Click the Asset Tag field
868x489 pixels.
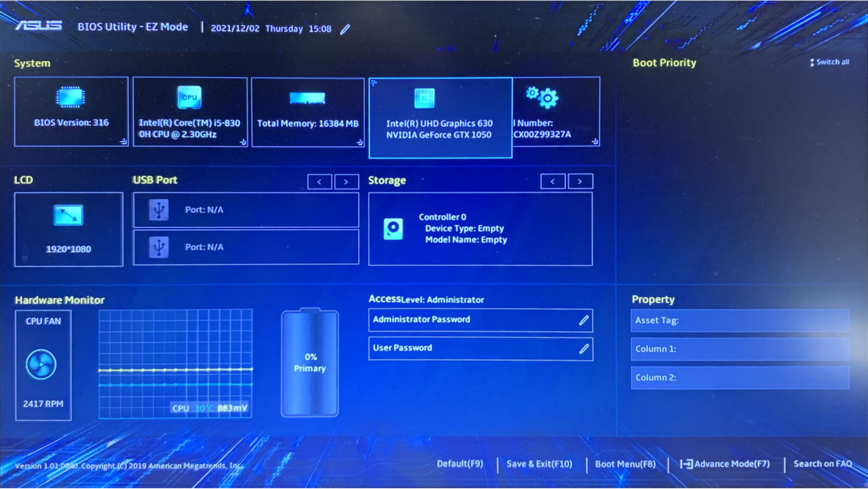point(740,321)
